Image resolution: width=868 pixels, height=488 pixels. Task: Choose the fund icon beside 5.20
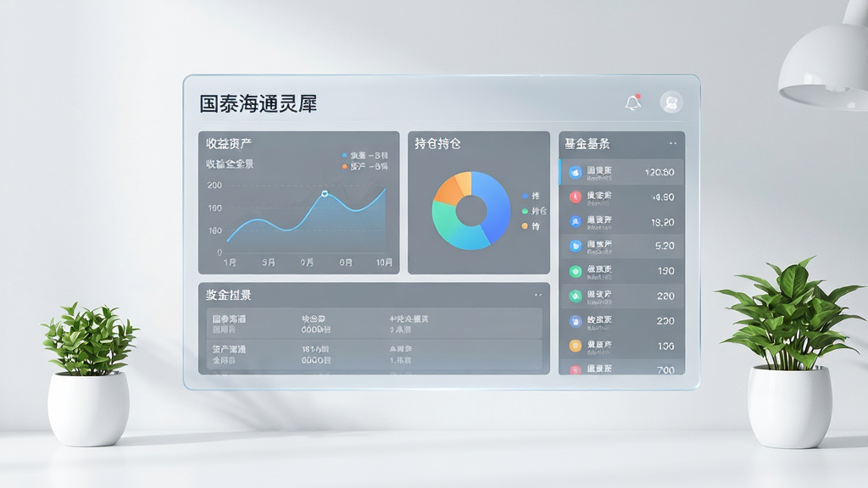(x=576, y=246)
